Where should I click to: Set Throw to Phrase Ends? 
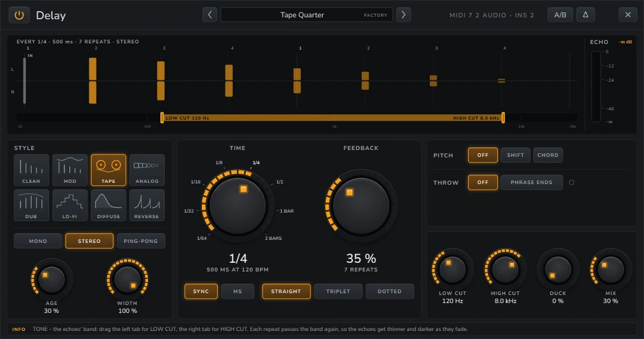coord(531,182)
